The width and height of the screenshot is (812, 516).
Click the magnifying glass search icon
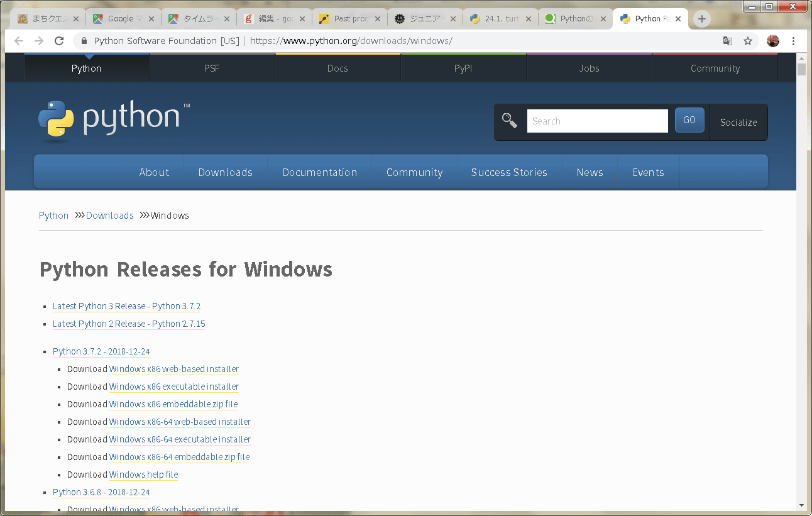click(x=509, y=121)
